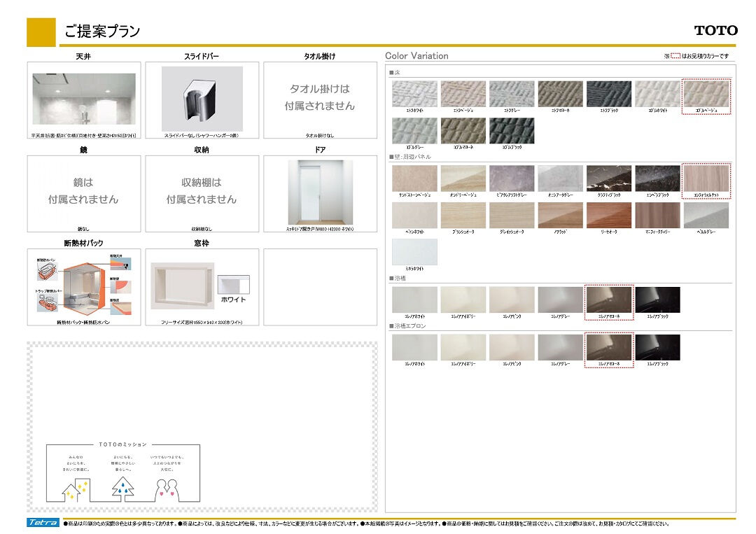This screenshot has height=534, width=756.
Task: Select the エレノアピンク swatch under 浴槽エプロン
Action: [x=512, y=348]
